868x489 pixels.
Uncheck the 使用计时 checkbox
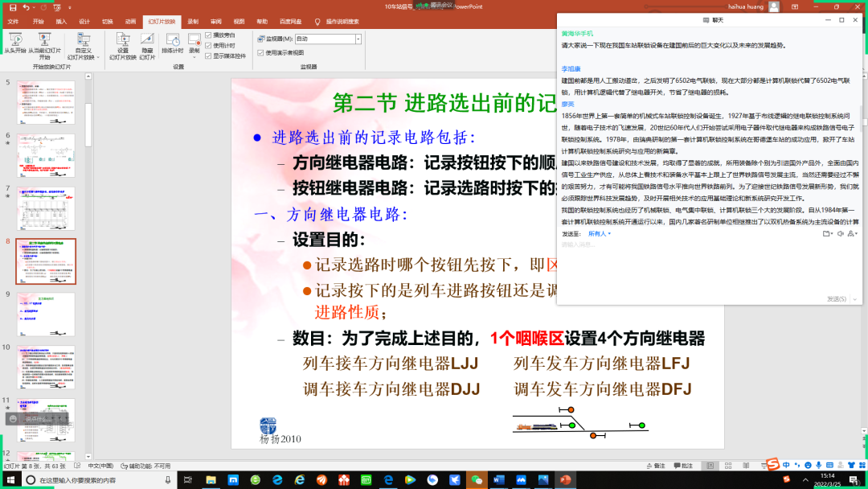(x=209, y=45)
